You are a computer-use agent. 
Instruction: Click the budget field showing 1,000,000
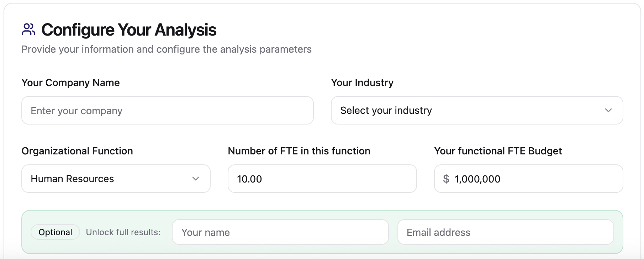pos(534,179)
